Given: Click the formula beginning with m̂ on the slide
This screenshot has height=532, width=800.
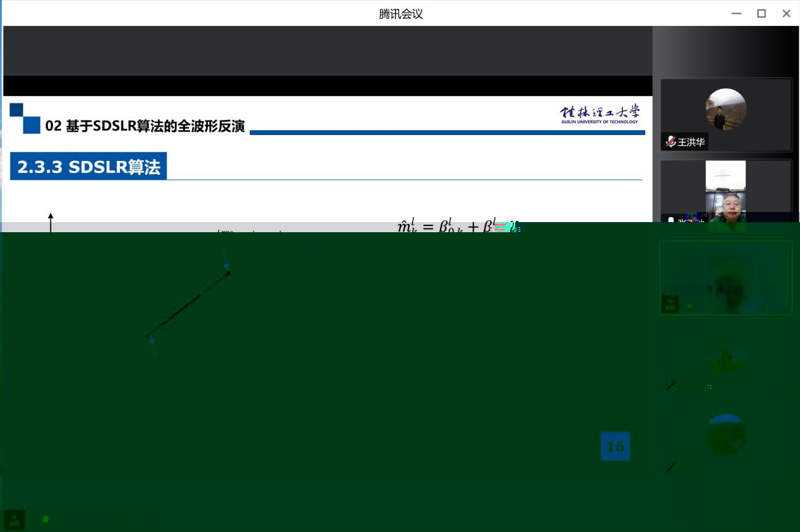Looking at the screenshot, I should (458, 225).
